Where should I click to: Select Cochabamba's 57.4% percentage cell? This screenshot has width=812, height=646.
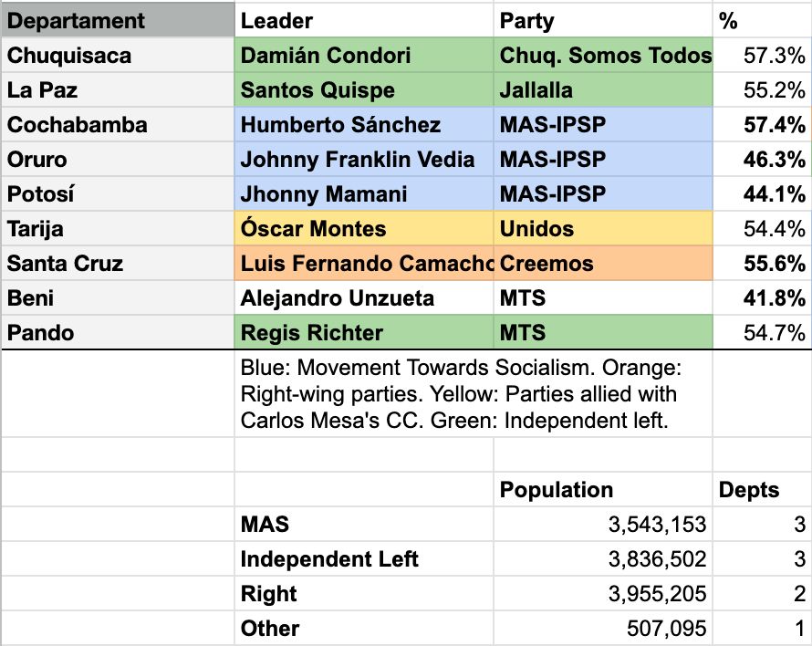coord(763,124)
